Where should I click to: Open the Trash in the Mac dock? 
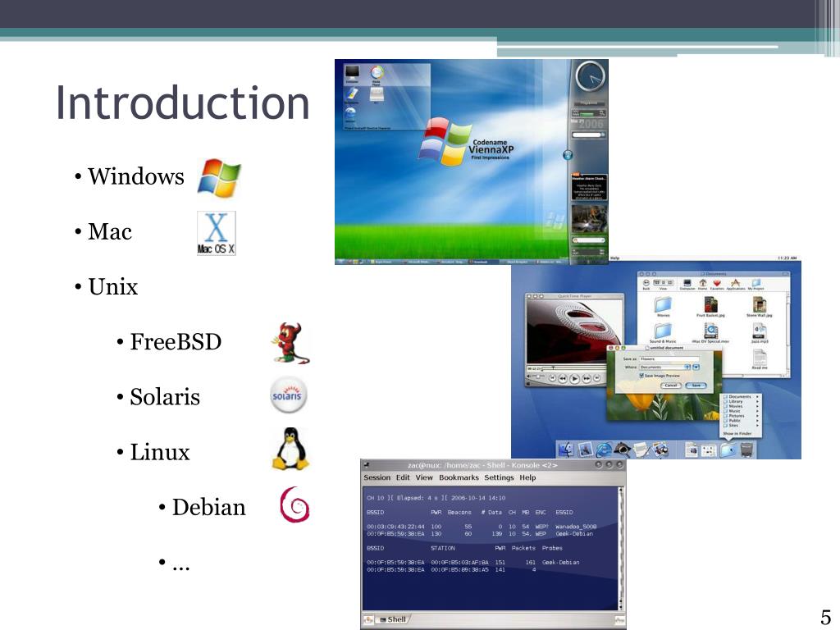pos(746,450)
